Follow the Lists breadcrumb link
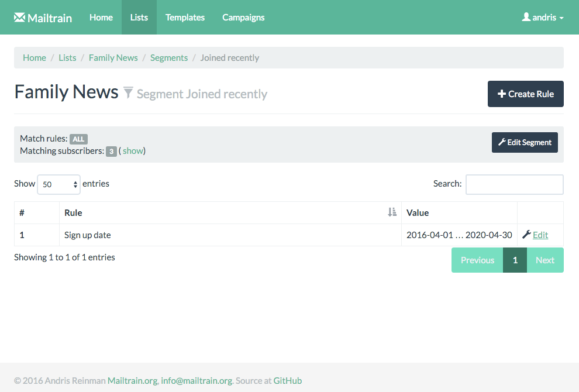579x392 pixels. tap(67, 58)
